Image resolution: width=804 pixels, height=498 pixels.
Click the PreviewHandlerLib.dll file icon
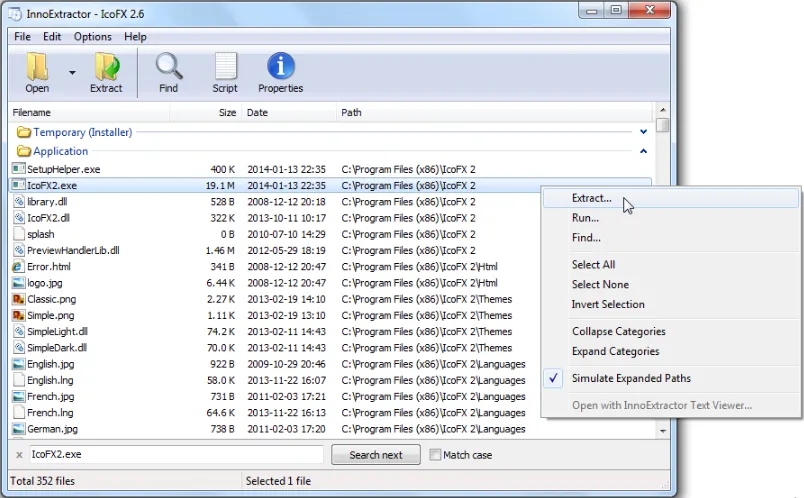click(18, 250)
